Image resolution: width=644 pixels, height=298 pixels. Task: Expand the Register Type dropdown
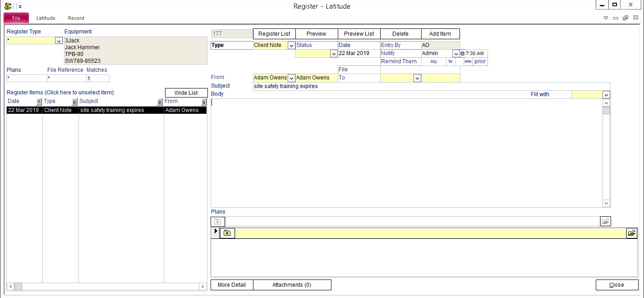coord(59,41)
